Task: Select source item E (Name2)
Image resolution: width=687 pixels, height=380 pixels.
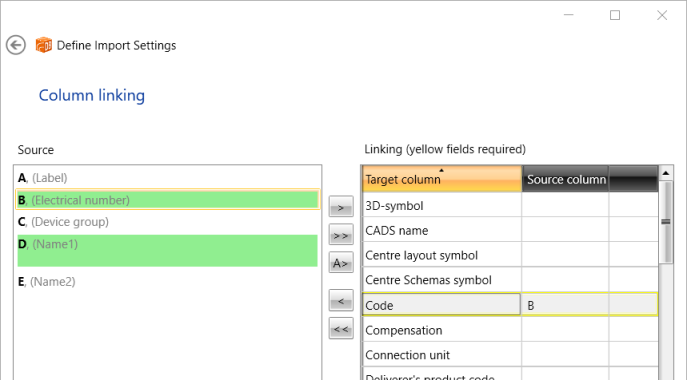Action: [167, 281]
